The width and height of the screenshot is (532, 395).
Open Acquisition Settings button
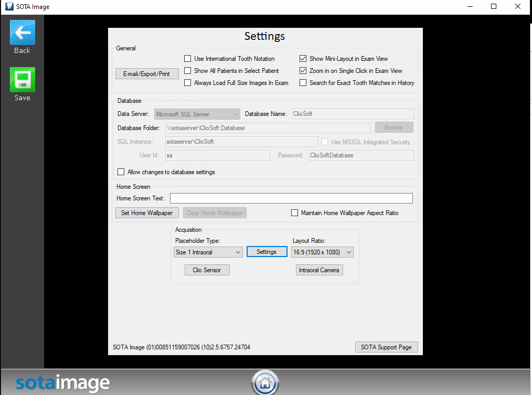[x=267, y=252]
